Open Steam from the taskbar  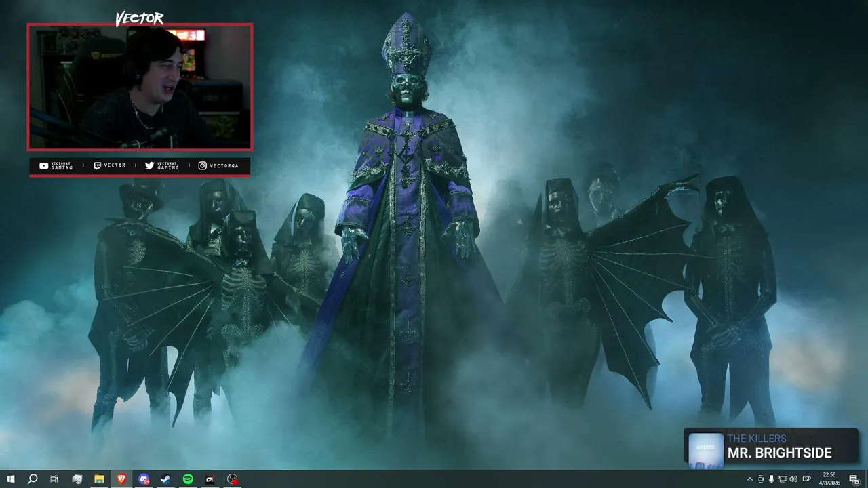click(x=165, y=479)
